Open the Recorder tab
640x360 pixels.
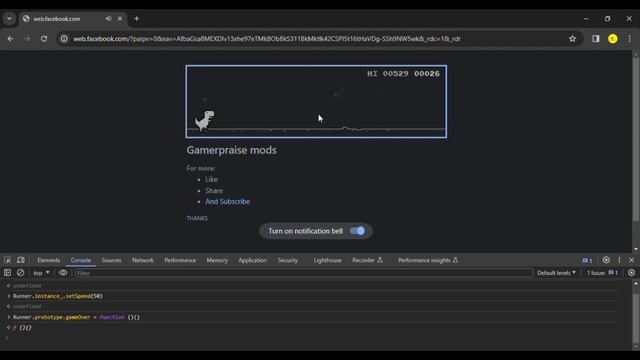(367, 260)
